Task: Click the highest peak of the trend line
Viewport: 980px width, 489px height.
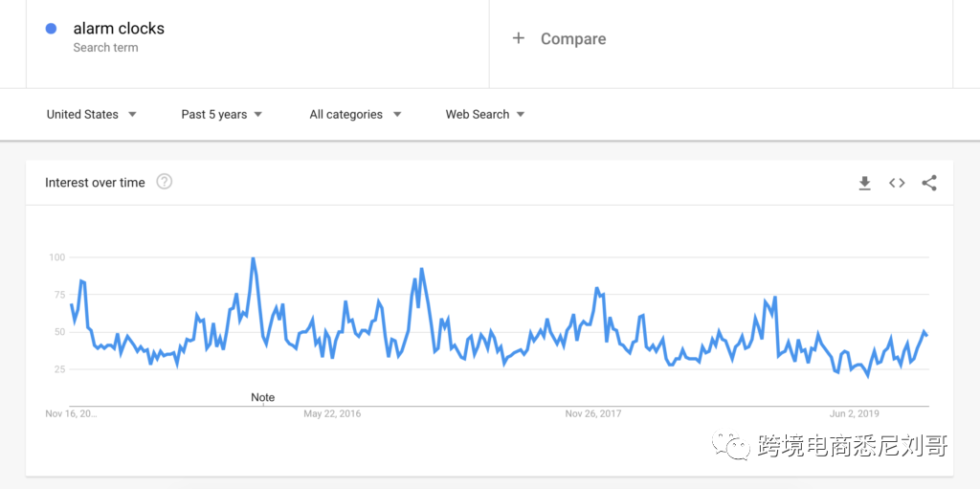Action: tap(253, 258)
